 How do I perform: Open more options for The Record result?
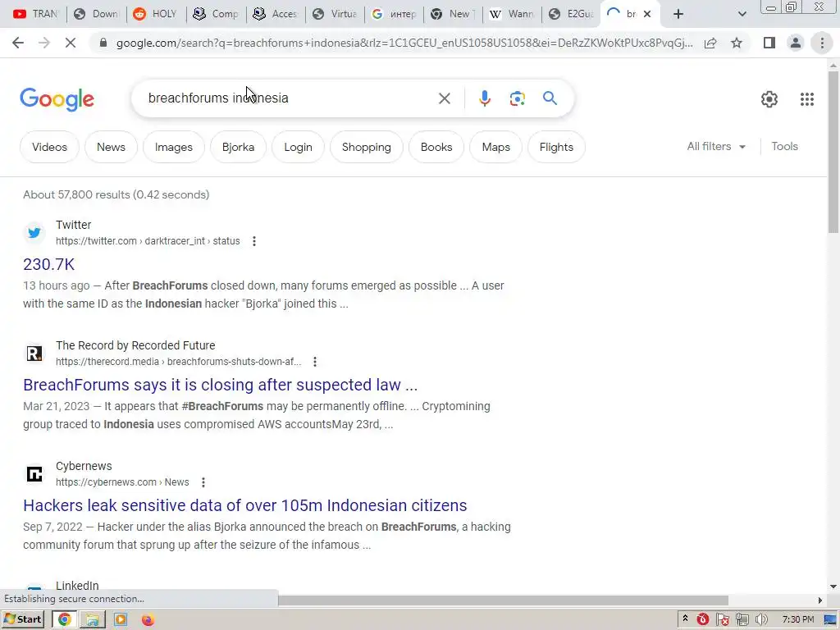pos(315,362)
